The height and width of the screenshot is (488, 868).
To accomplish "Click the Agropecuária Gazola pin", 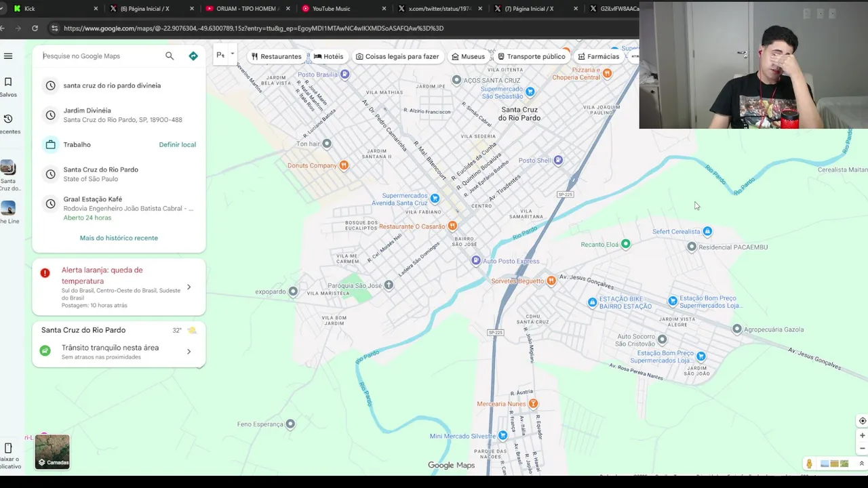I will [x=737, y=329].
